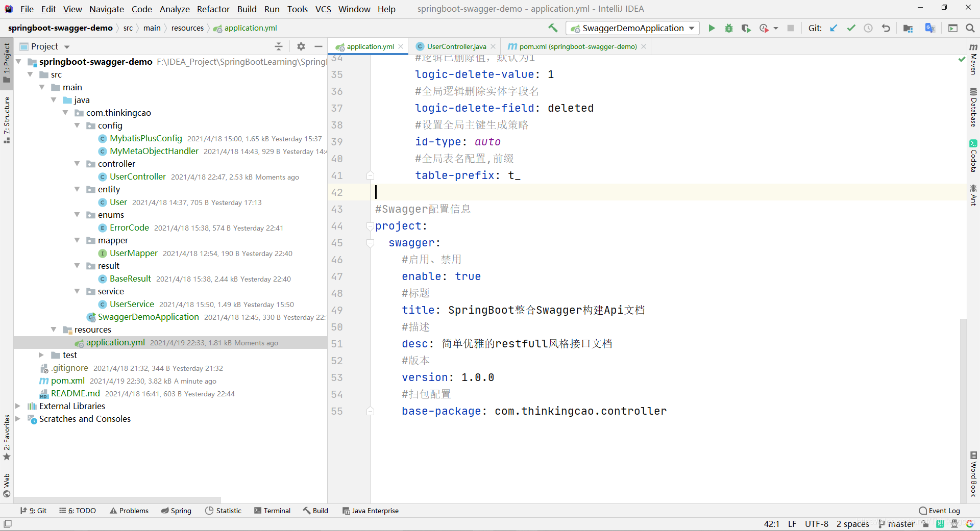Open Project panel settings gear

coord(301,46)
